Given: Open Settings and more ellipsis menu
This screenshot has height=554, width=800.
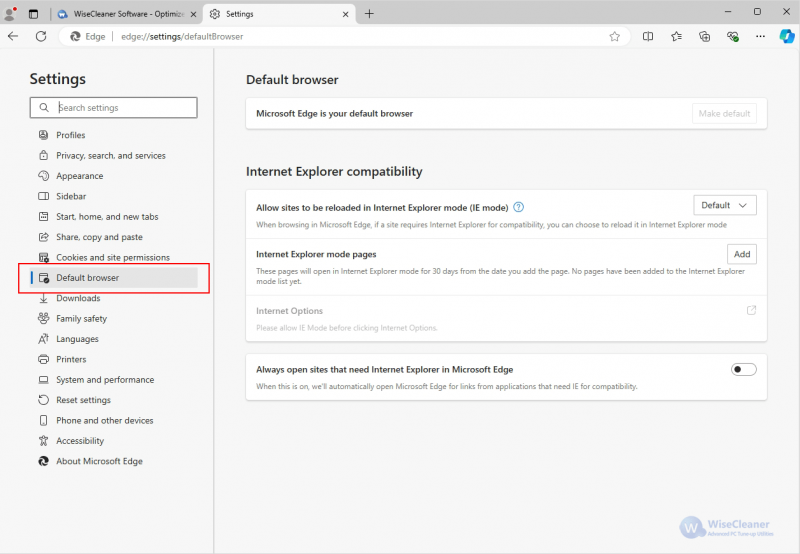Looking at the screenshot, I should (x=760, y=36).
